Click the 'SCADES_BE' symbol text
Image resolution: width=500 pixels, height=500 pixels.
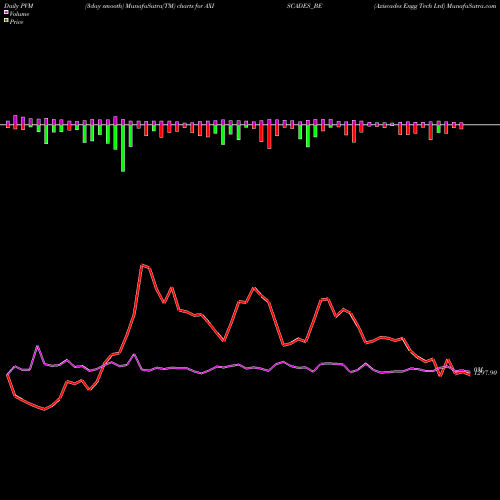304,6
